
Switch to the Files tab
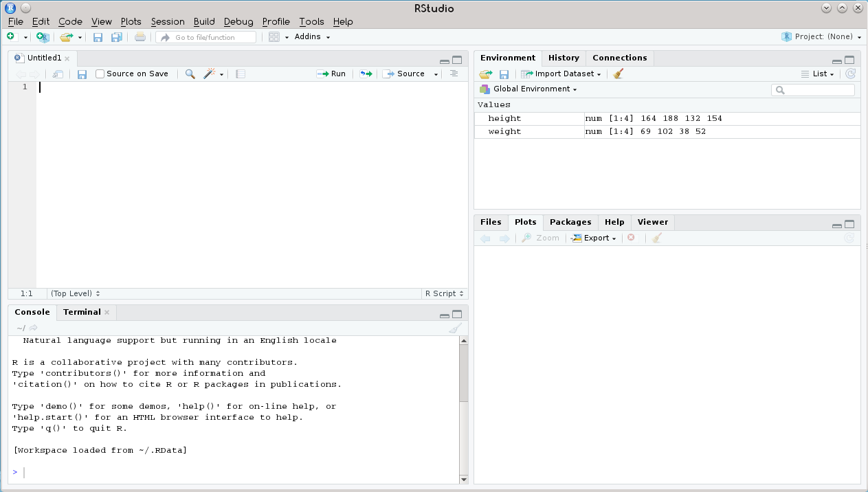(x=491, y=222)
